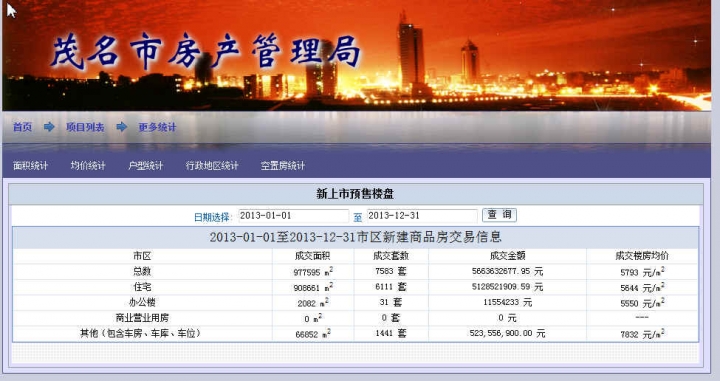Select the 办公楼 row label

[142, 302]
